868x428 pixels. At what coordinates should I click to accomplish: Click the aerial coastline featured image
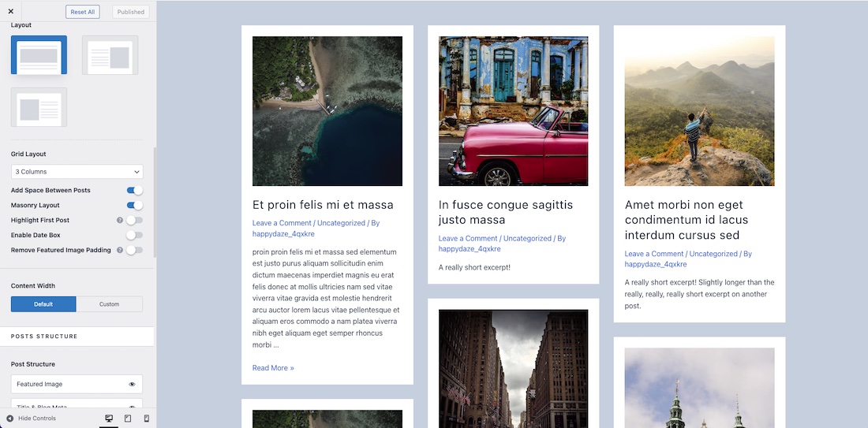tap(327, 111)
